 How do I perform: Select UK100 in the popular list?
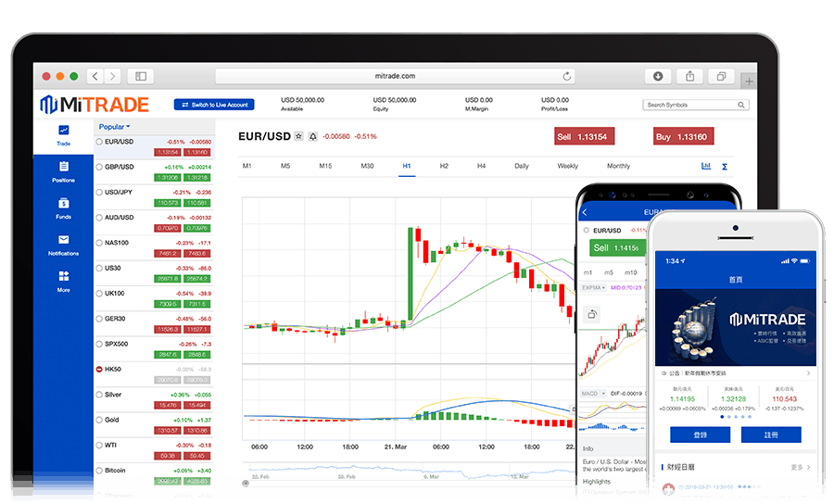pos(154,298)
